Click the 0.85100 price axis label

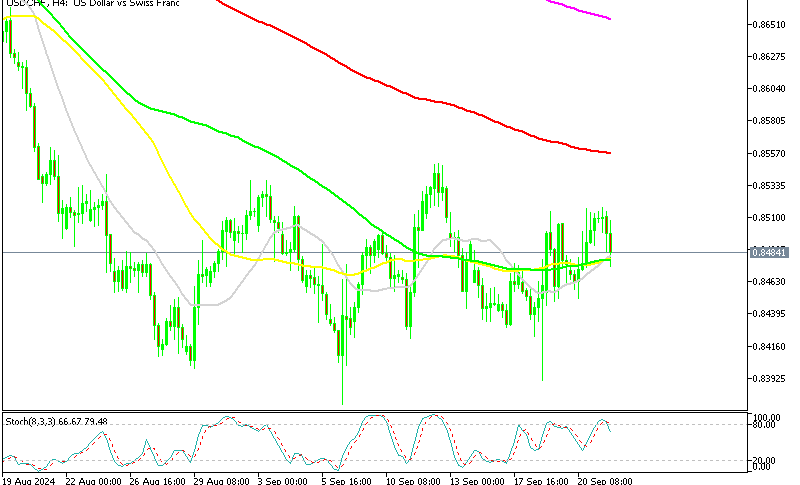pos(769,218)
